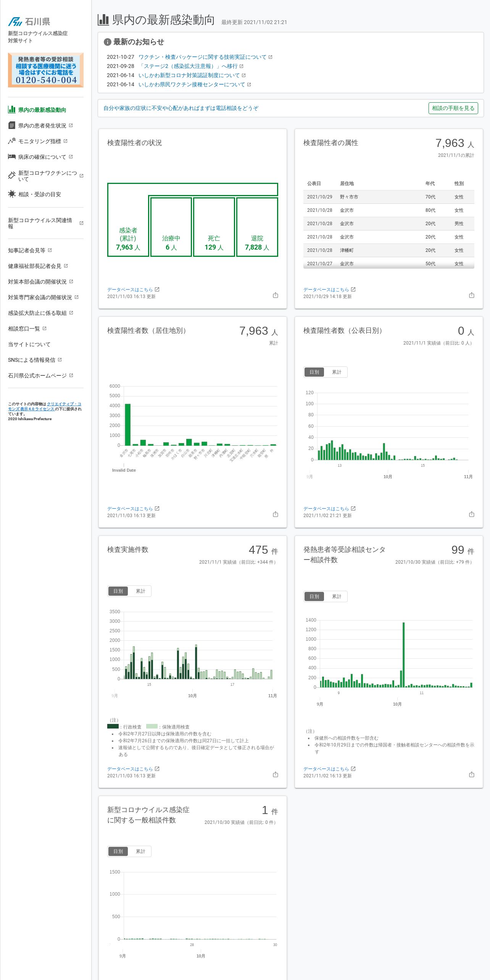
Task: Select 日別 in 検査陽性者数（公表日別） chart
Action: point(314,372)
